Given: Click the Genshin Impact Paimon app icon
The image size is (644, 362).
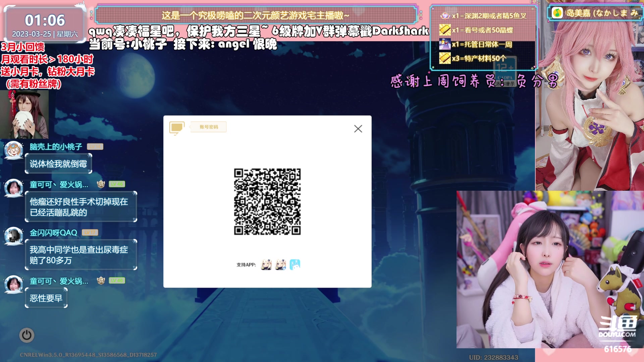Looking at the screenshot, I should 266,264.
